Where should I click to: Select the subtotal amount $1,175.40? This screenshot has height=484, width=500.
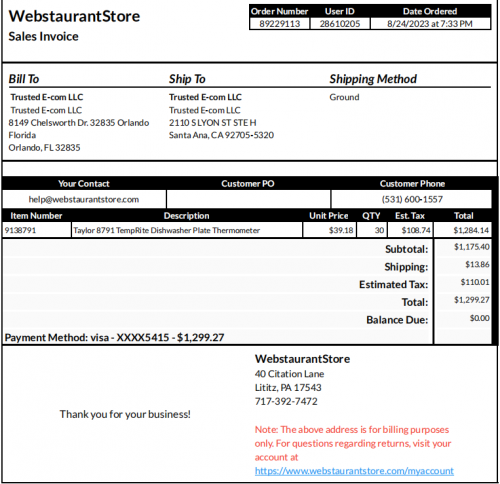[471, 247]
